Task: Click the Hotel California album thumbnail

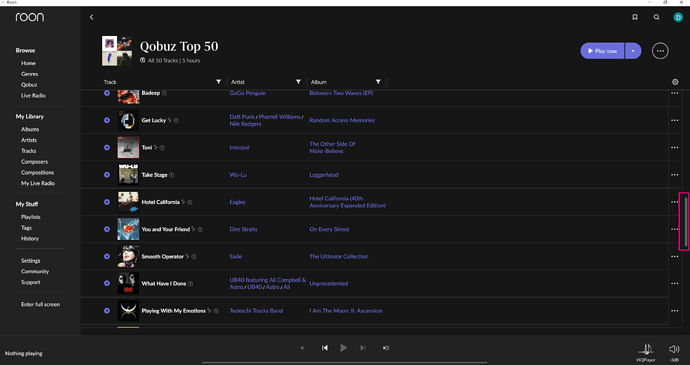Action: (x=128, y=202)
